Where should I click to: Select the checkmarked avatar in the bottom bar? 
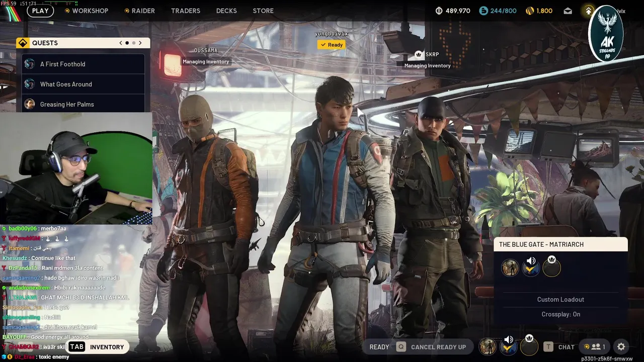(508, 347)
